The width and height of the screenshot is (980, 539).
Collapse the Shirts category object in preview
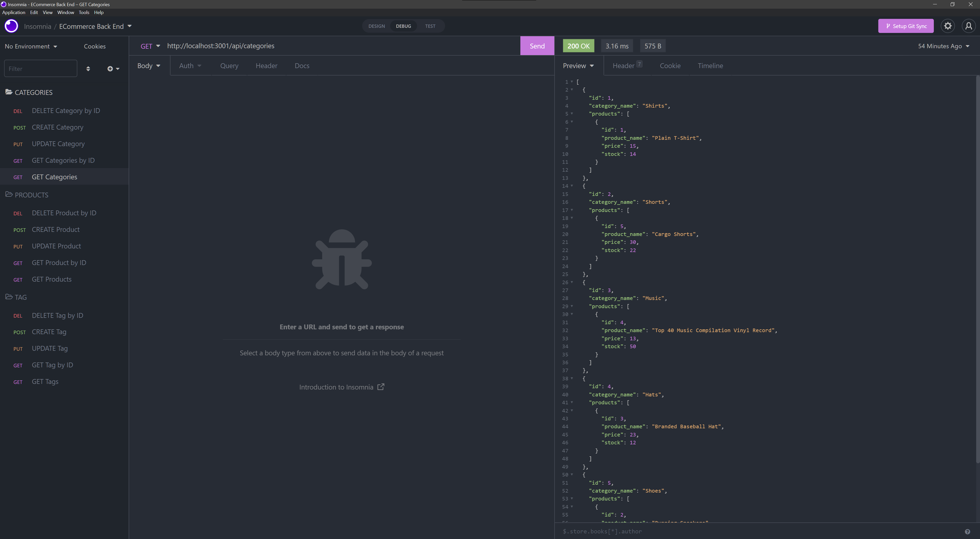tap(572, 90)
